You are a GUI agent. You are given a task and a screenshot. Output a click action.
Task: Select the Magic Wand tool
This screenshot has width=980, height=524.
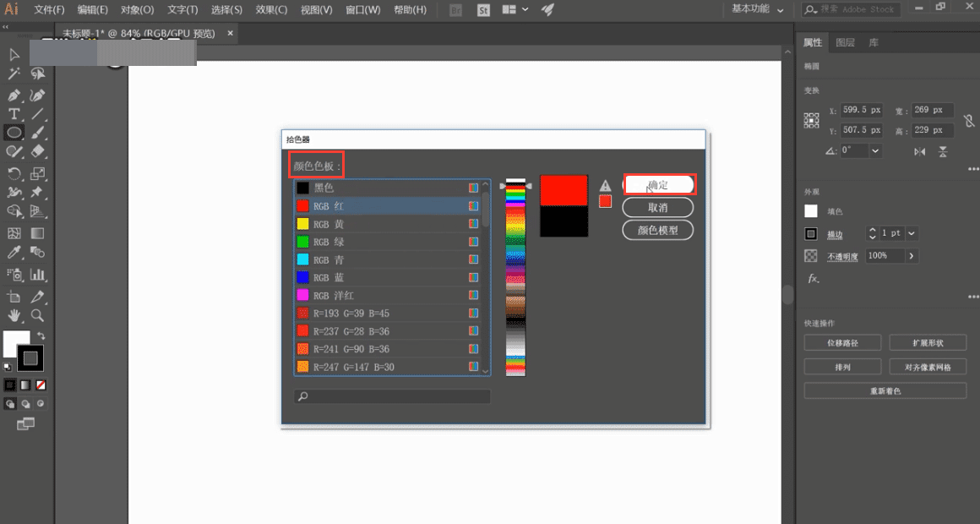(x=14, y=74)
